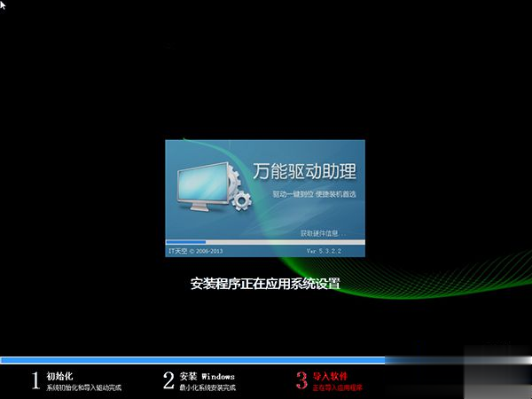
Task: Click the 获取硬件信息 status text
Action: [x=323, y=233]
